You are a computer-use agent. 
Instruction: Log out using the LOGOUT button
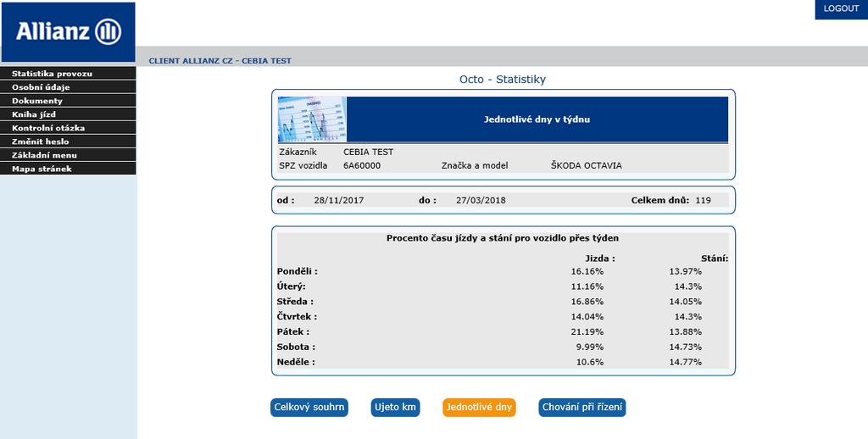841,8
